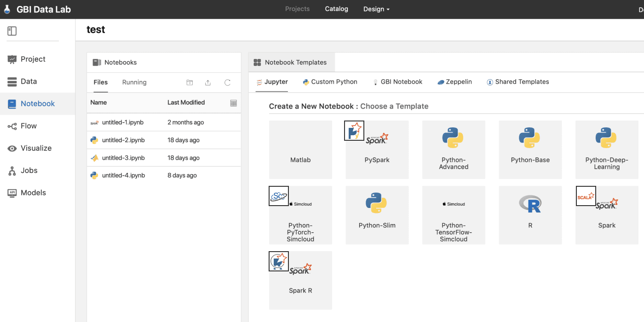The height and width of the screenshot is (322, 644).
Task: Open the Custom Python tab
Action: [330, 82]
